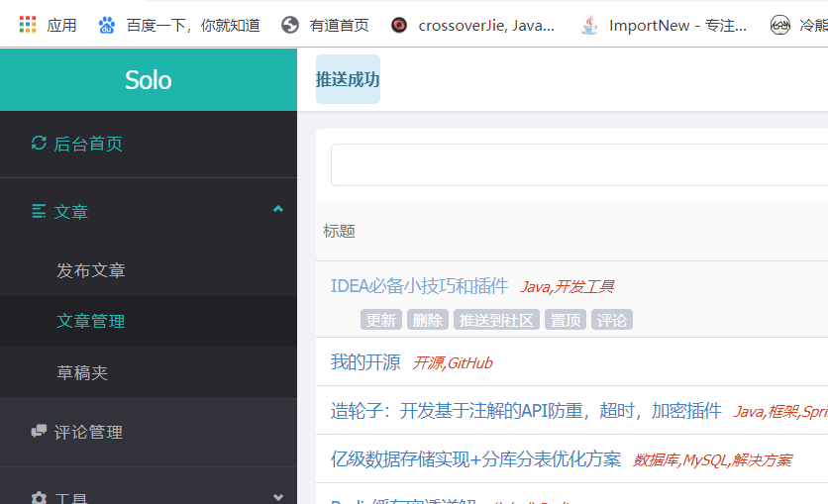
Task: Open the 百度一下 bookmark paw icon
Action: (x=107, y=25)
